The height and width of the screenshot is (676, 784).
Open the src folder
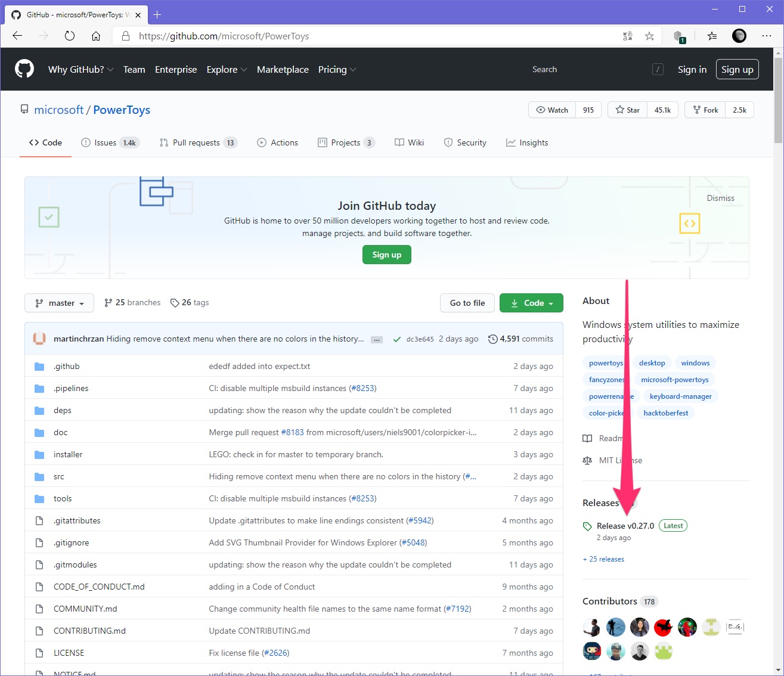(58, 476)
